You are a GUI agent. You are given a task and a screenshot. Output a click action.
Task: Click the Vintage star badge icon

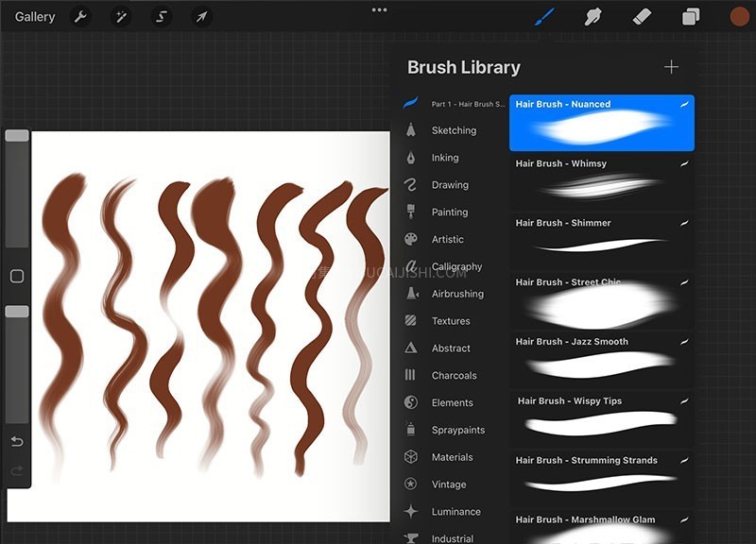coord(411,484)
